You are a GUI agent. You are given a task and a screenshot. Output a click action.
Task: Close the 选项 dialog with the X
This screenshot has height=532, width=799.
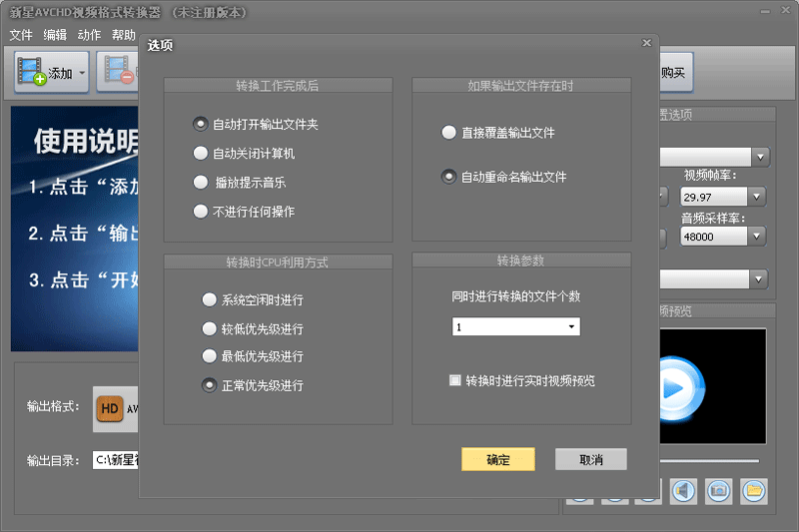click(646, 43)
